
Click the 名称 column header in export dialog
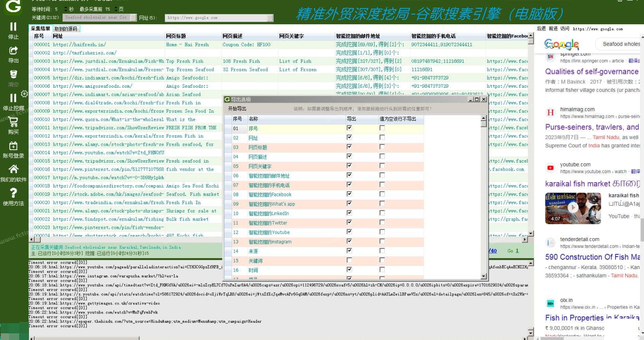pyautogui.click(x=296, y=119)
